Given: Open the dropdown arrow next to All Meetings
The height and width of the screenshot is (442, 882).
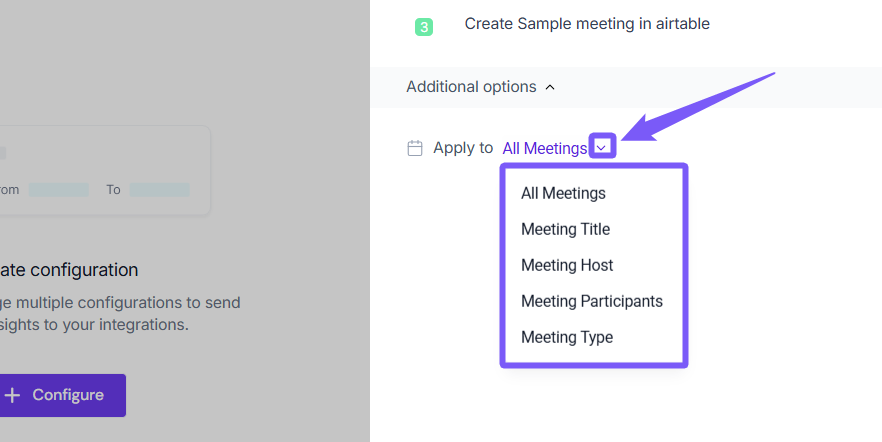Looking at the screenshot, I should 602,148.
